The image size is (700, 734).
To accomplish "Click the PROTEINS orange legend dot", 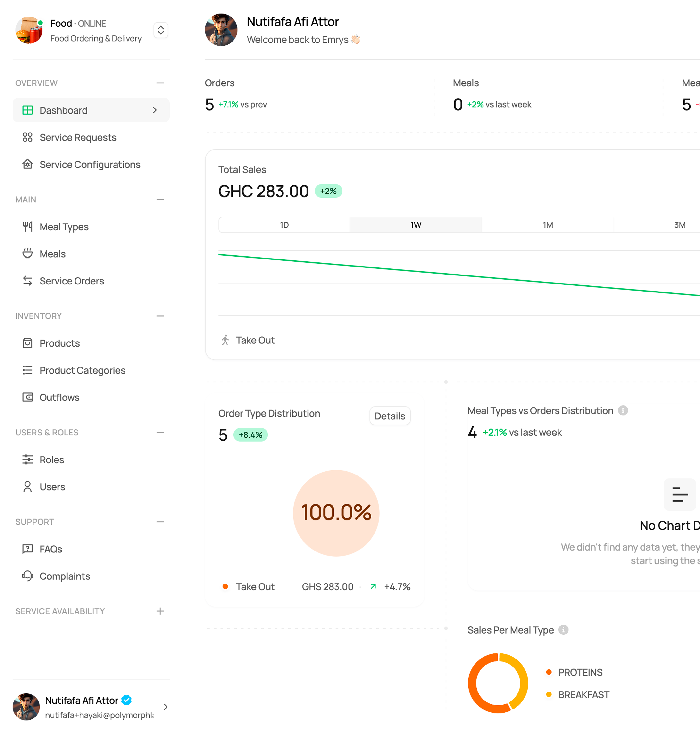I will 549,672.
